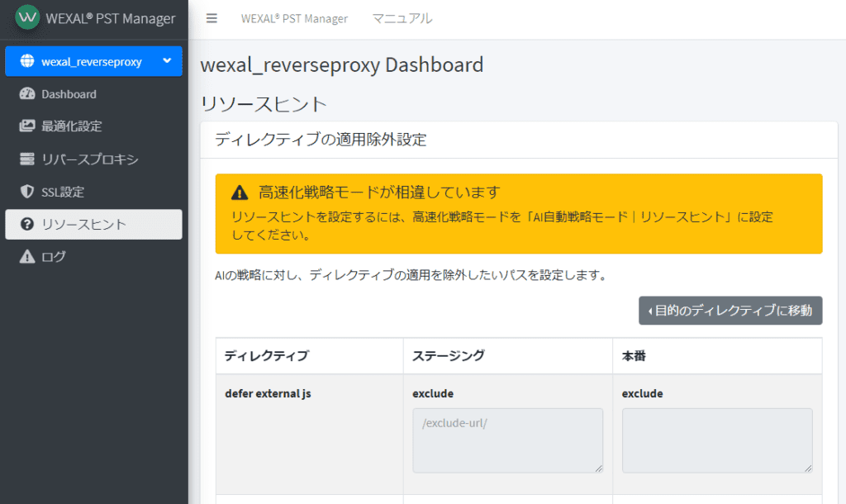
Task: Select リソースヒント sidebar item
Action: (93, 224)
